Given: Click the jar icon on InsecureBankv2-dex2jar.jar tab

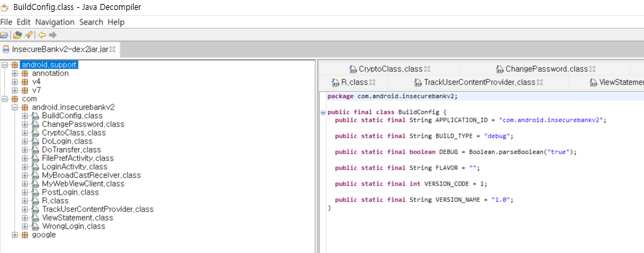Looking at the screenshot, I should (6, 49).
